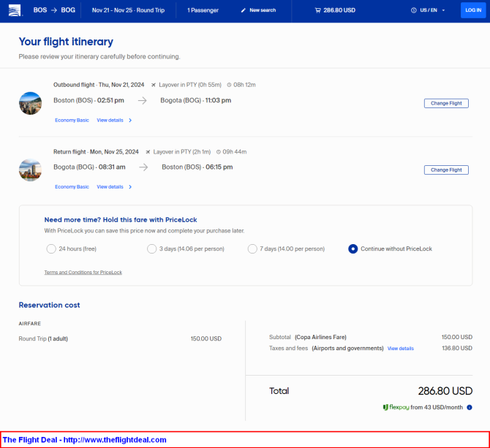The width and height of the screenshot is (490, 448).
Task: Click arrow between Boston and Bogota outbound
Action: pos(142,101)
